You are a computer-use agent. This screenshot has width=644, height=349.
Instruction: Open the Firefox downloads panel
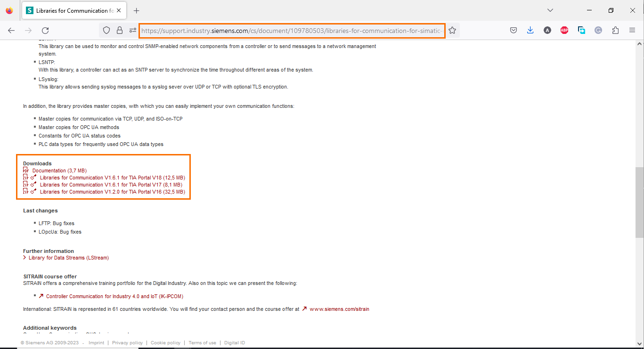tap(530, 30)
